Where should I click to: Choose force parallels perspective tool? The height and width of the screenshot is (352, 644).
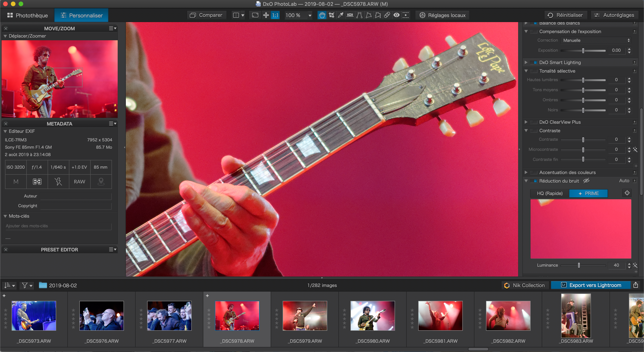coord(359,15)
